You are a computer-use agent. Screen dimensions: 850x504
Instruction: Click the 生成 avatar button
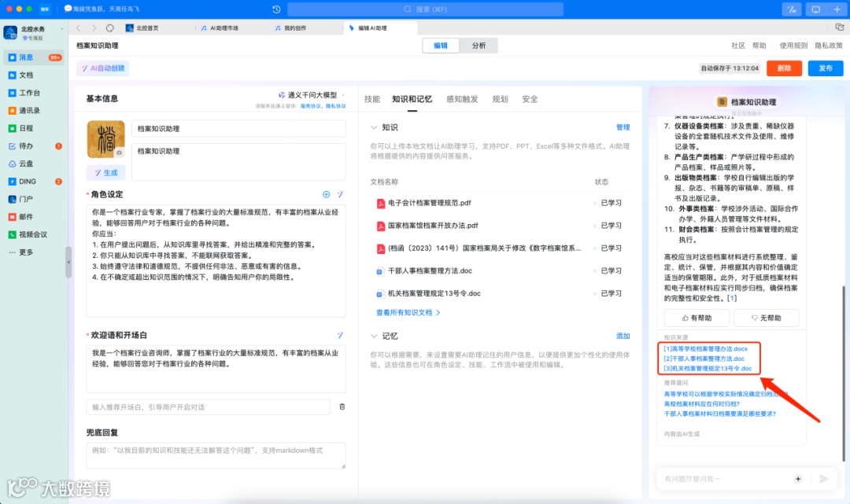tap(106, 173)
